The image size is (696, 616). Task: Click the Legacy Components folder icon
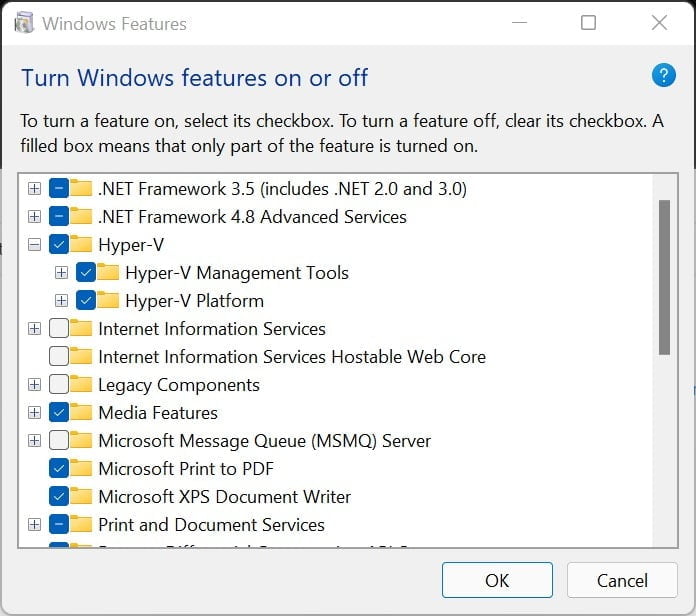[82, 385]
